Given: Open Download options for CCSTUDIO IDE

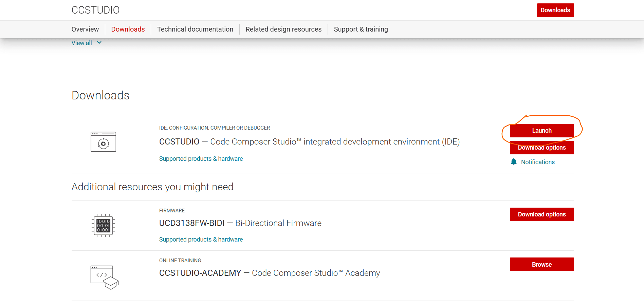Looking at the screenshot, I should 542,148.
